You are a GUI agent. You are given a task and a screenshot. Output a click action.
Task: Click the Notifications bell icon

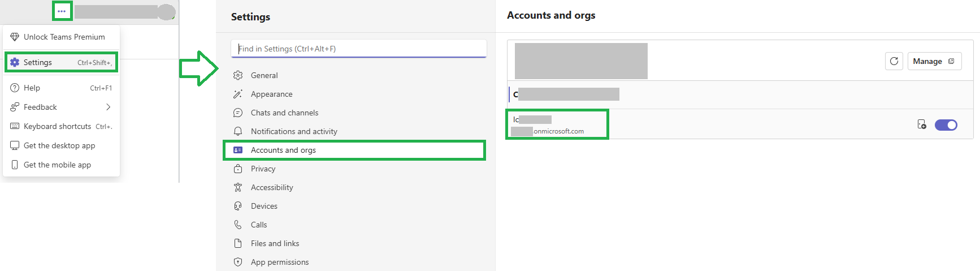point(238,131)
